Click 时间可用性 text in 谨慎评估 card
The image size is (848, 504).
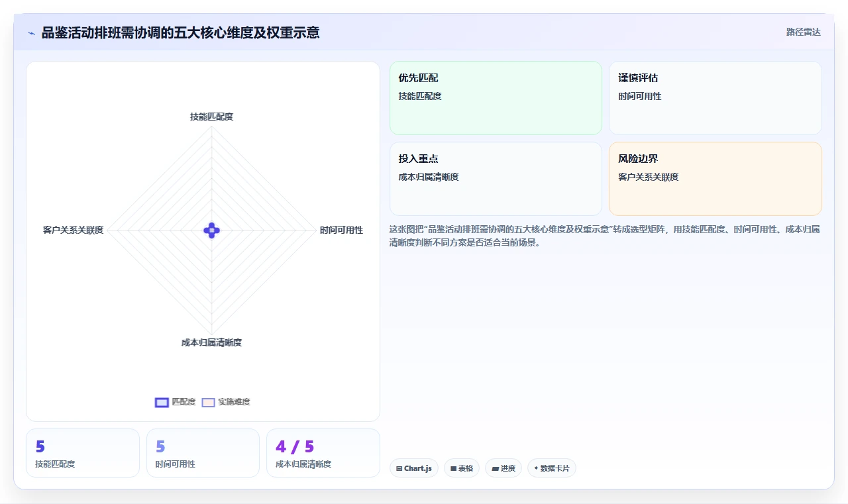point(640,96)
